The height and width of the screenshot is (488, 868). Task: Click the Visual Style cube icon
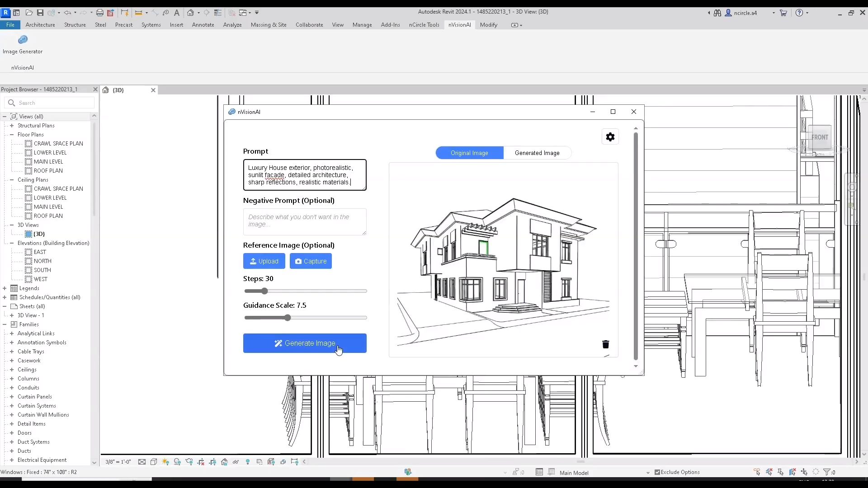(x=154, y=462)
